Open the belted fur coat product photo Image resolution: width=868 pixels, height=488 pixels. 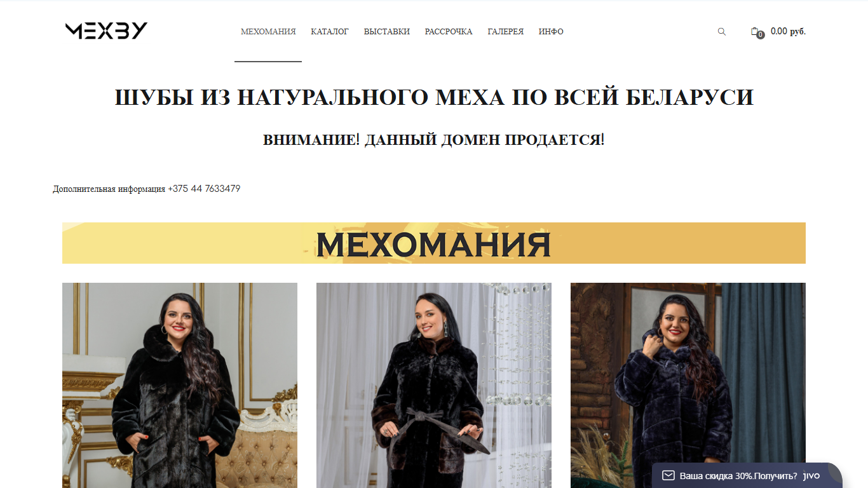tap(434, 385)
